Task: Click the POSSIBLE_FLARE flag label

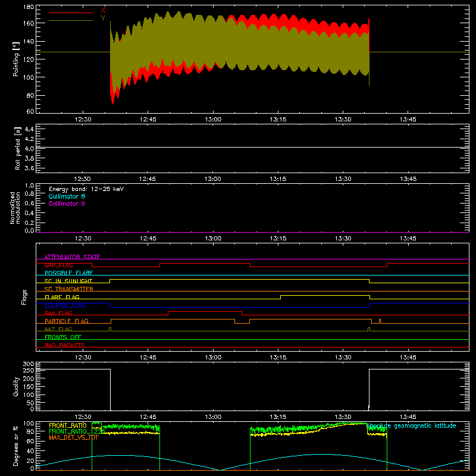Action: click(68, 273)
